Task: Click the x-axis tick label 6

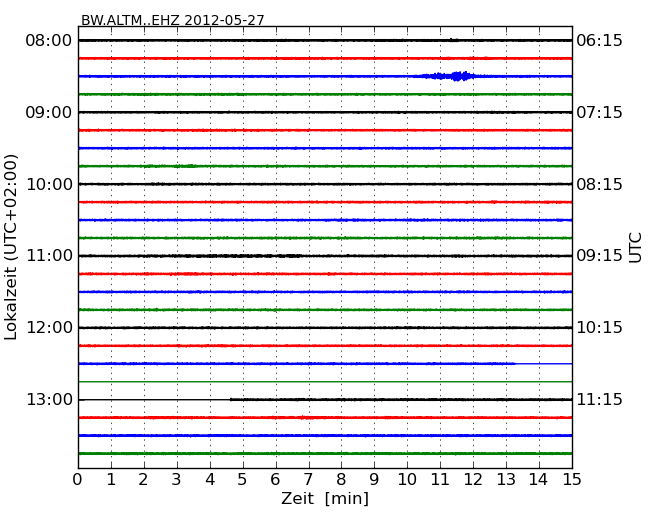Action: coord(275,479)
